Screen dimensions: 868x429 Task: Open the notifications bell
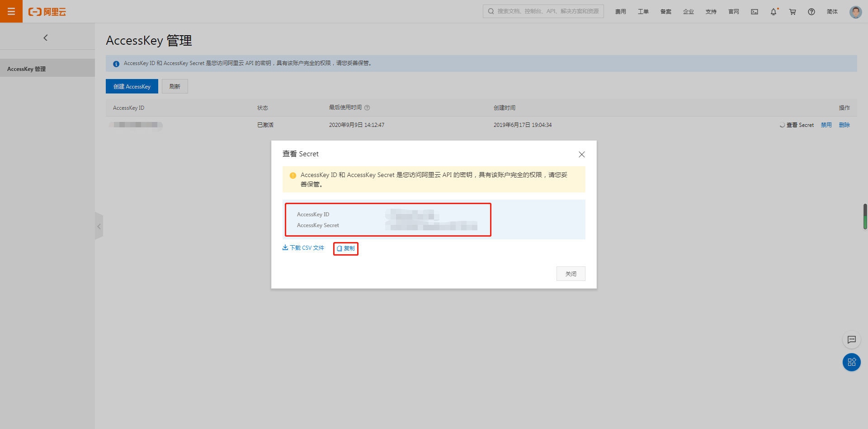774,12
